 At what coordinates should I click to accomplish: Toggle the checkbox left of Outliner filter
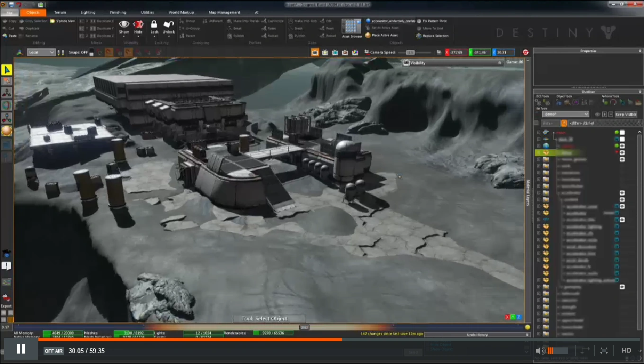536,123
